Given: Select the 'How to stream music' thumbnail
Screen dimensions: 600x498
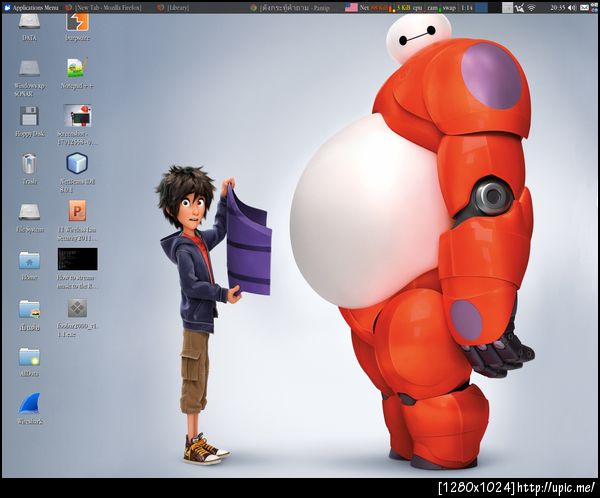Looking at the screenshot, I should click(x=77, y=259).
